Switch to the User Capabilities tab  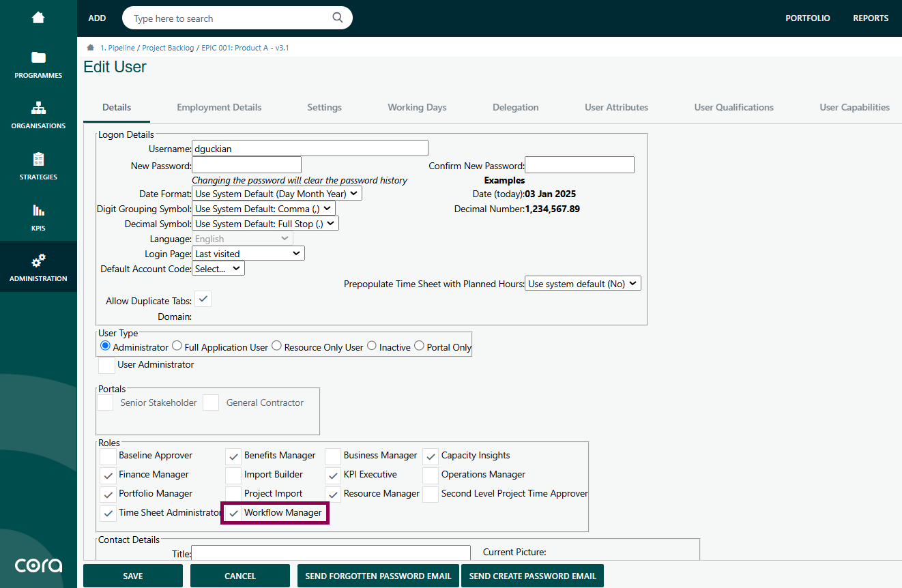pyautogui.click(x=855, y=107)
